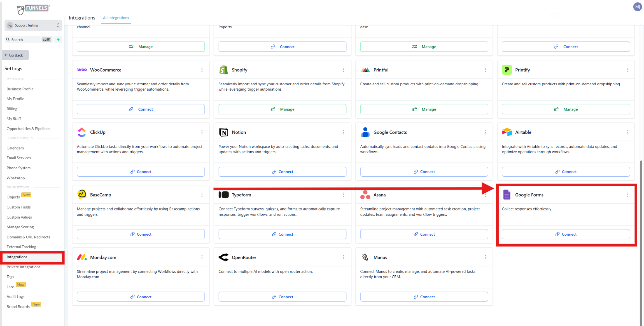This screenshot has height=326, width=644.
Task: Click the OpenRouter logo icon
Action: pos(223,257)
